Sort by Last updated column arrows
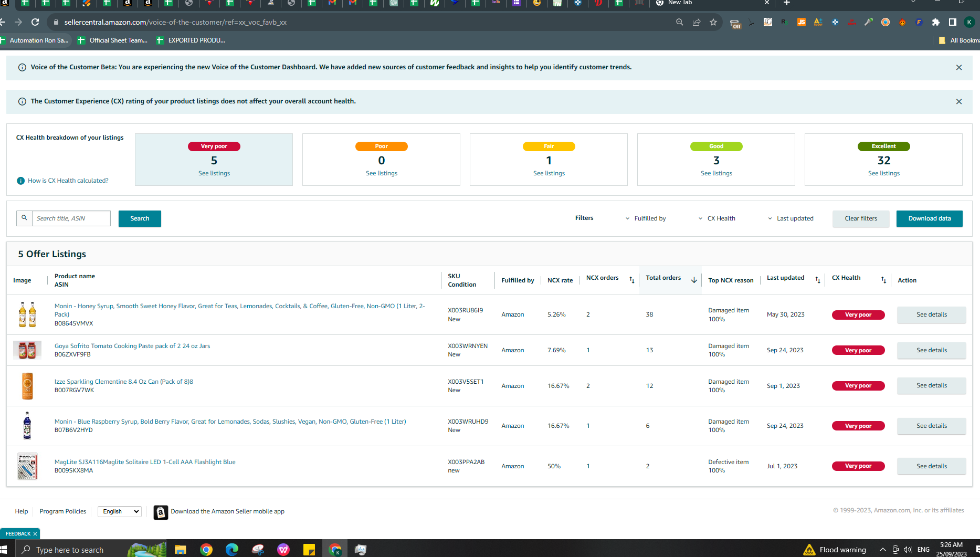Viewport: 980px width, 557px height. (x=818, y=280)
